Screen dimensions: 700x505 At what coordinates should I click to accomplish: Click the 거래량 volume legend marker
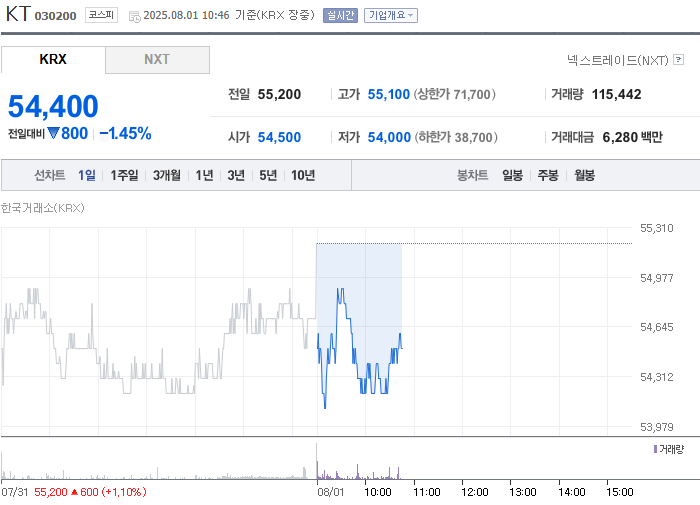(x=655, y=449)
